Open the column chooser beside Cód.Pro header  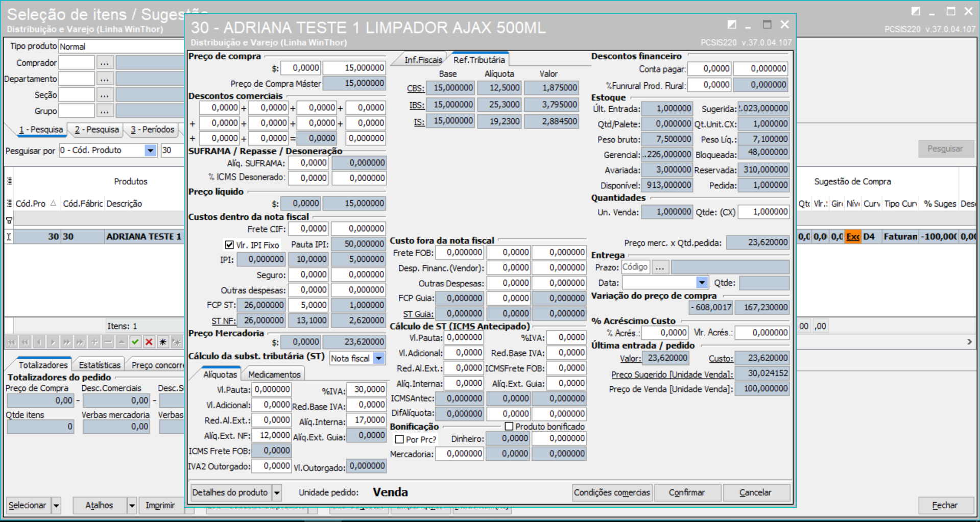9,203
